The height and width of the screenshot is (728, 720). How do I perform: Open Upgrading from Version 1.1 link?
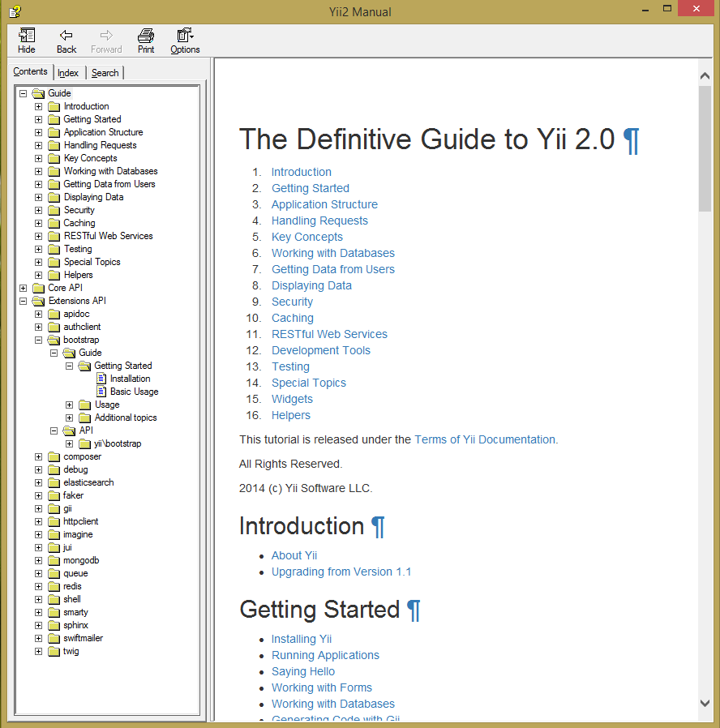(341, 572)
